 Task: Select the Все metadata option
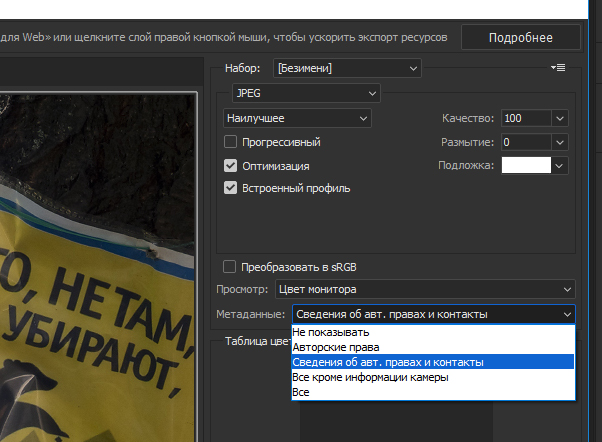301,393
